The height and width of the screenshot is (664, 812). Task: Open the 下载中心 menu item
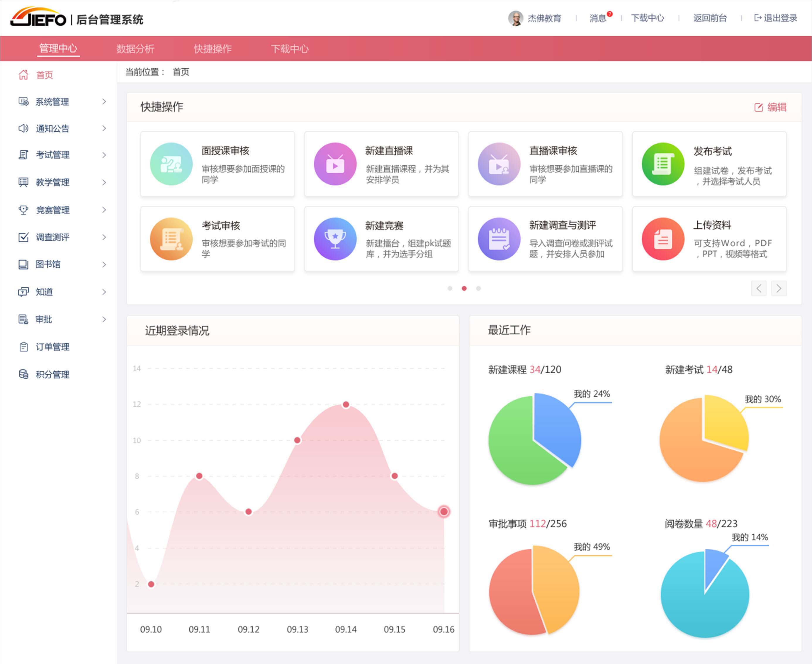[648, 18]
